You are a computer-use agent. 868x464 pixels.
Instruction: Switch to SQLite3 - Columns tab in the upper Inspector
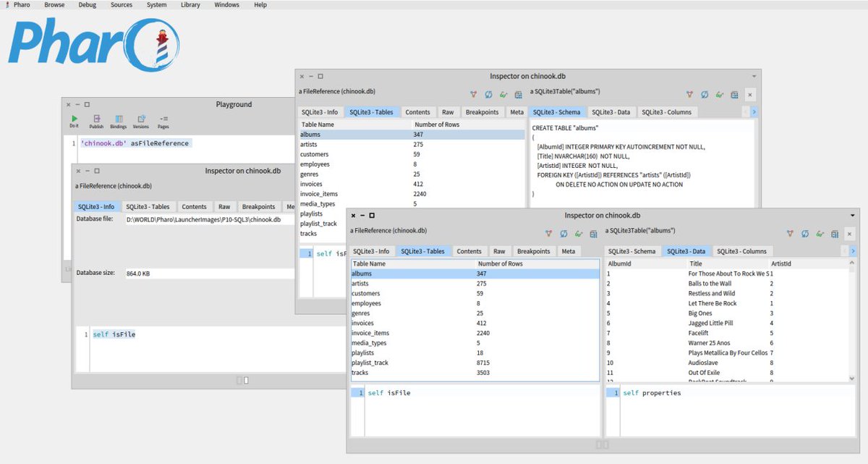pos(667,112)
